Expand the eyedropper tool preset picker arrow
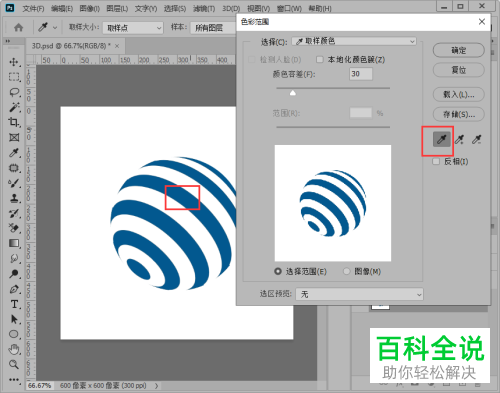Image resolution: width=500 pixels, height=393 pixels. [55, 28]
